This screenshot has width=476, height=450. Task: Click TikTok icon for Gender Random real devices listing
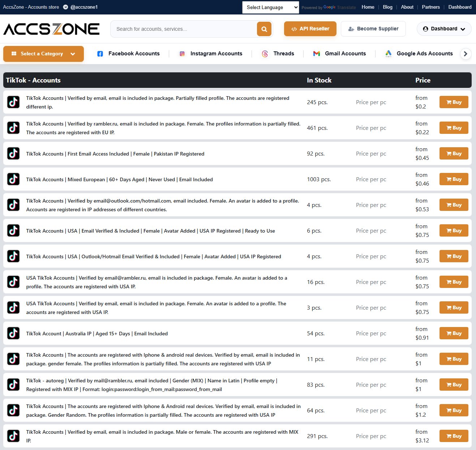[x=14, y=411]
